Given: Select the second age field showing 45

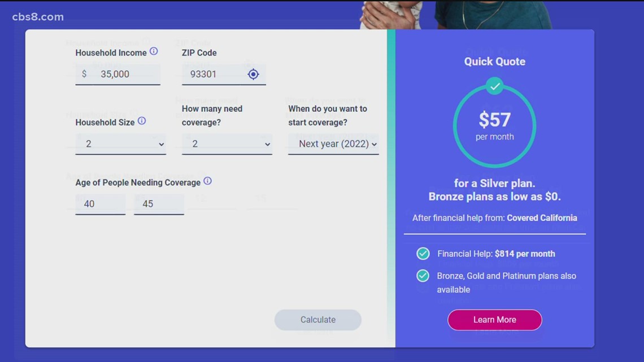Looking at the screenshot, I should pos(159,204).
